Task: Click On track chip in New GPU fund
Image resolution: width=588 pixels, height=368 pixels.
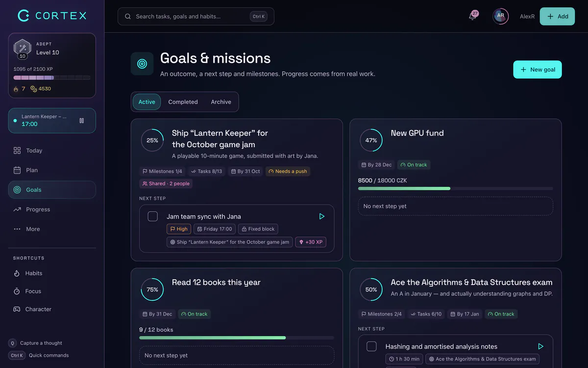Action: pos(414,165)
